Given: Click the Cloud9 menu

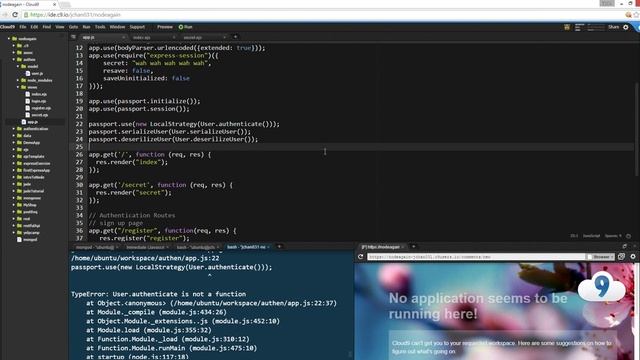Looking at the screenshot, I should click(7, 27).
